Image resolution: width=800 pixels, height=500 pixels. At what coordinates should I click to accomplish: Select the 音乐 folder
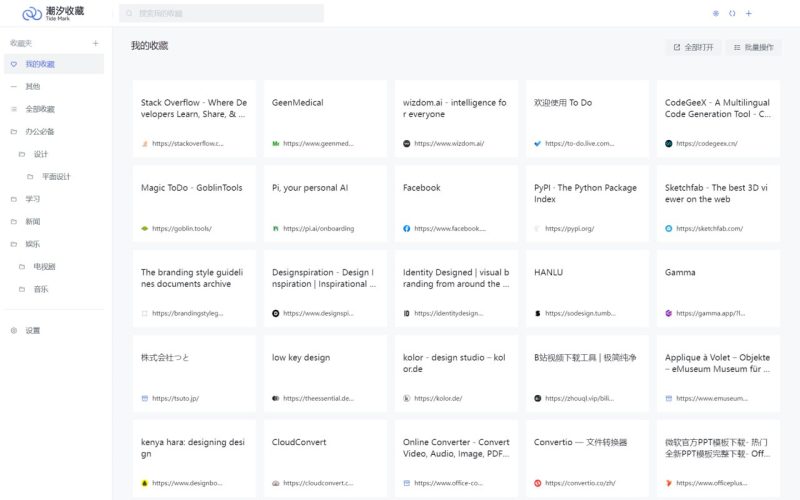41,289
